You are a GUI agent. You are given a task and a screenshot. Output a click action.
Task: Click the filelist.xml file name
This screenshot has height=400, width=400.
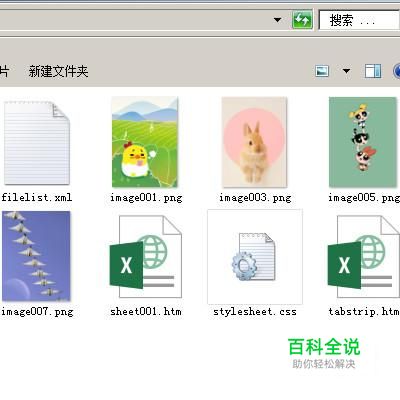click(37, 198)
